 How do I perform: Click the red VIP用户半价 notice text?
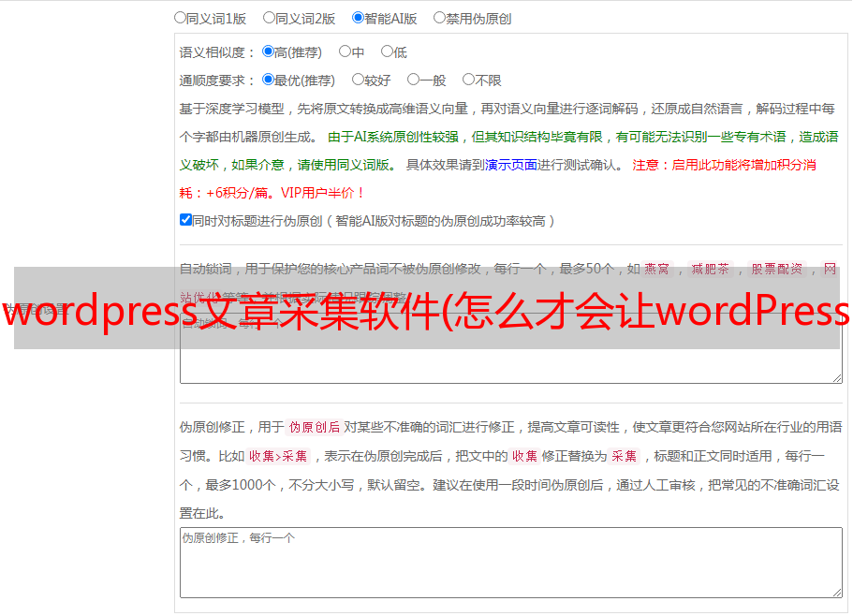pyautogui.click(x=322, y=193)
